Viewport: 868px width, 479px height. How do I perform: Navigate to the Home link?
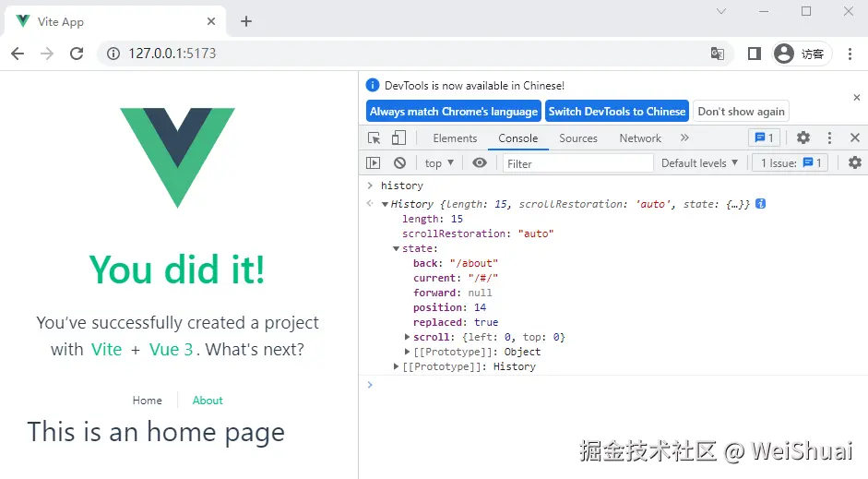148,401
